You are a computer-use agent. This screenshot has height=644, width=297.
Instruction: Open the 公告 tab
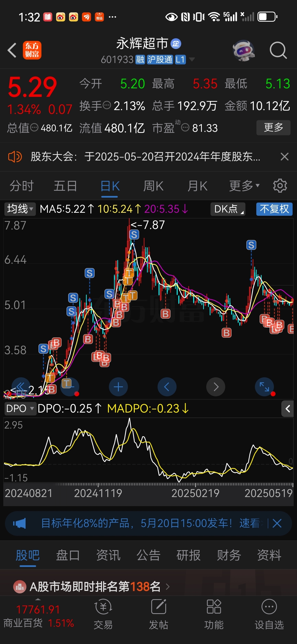[x=148, y=555]
